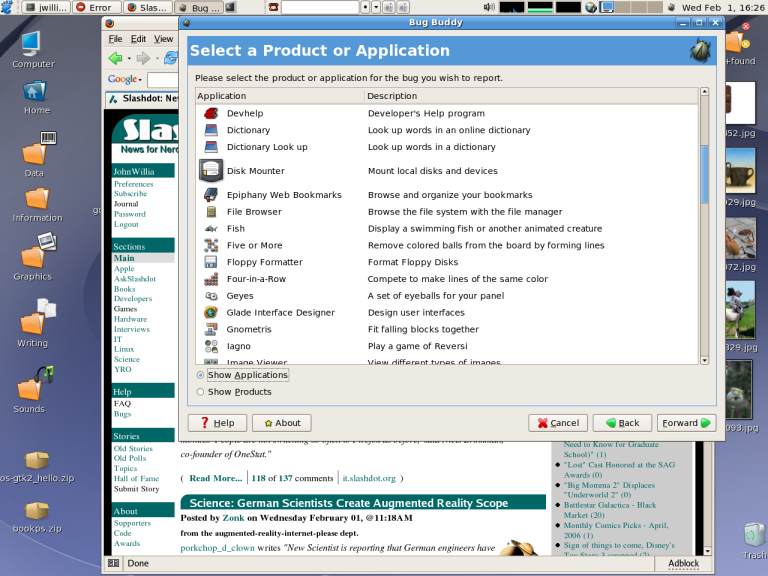Open the Data folder on desktop

tap(36, 154)
